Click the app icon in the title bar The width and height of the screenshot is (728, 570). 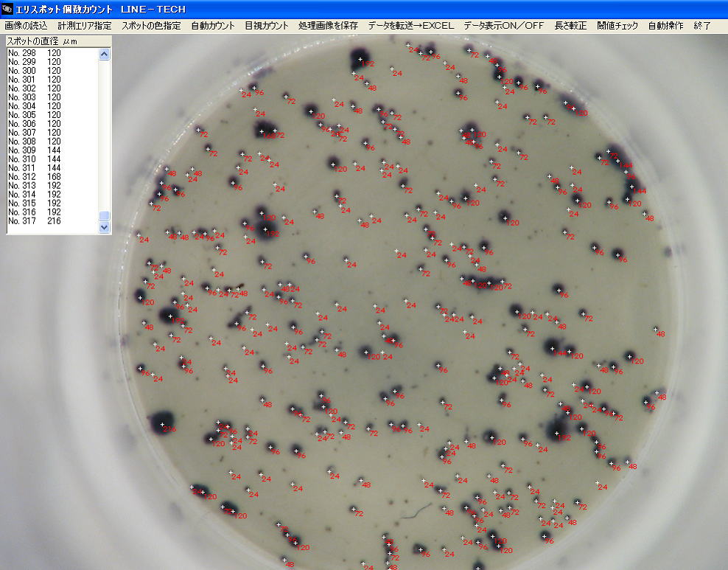(7, 9)
